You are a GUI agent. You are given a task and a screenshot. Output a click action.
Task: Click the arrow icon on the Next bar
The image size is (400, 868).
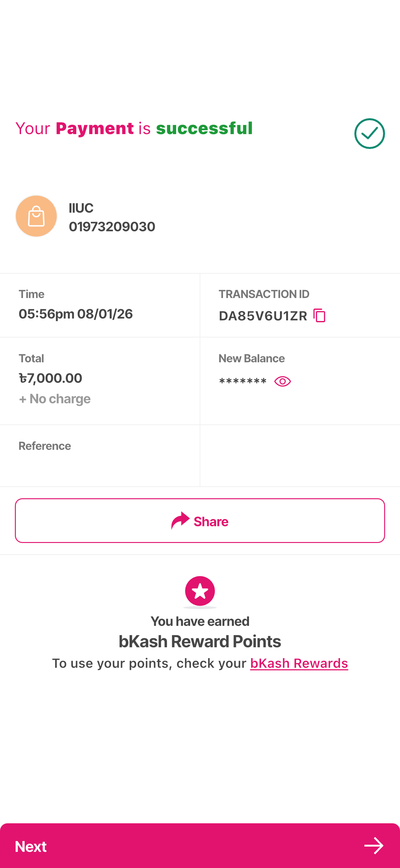pos(374,846)
